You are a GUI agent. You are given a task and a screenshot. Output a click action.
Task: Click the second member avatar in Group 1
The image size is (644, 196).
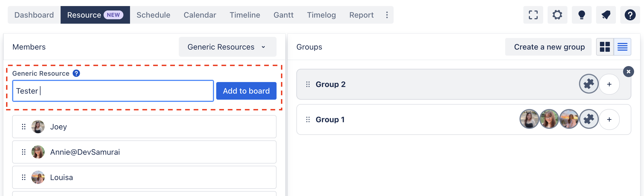[549, 119]
